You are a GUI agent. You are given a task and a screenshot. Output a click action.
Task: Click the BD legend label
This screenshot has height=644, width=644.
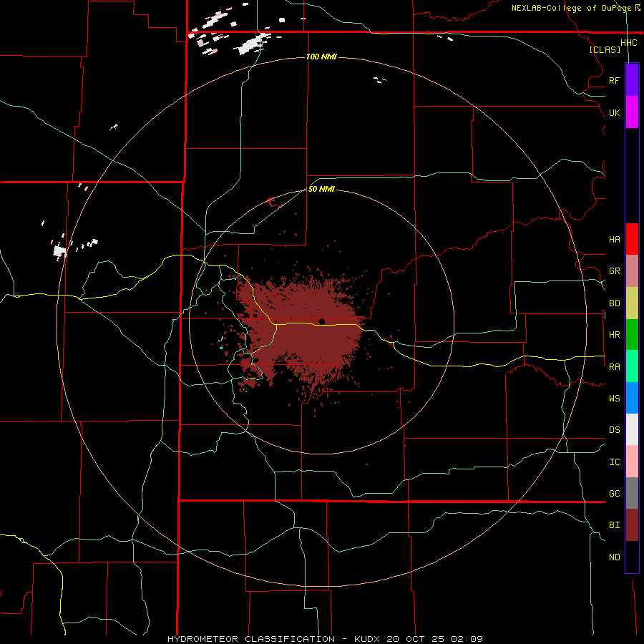pos(614,303)
